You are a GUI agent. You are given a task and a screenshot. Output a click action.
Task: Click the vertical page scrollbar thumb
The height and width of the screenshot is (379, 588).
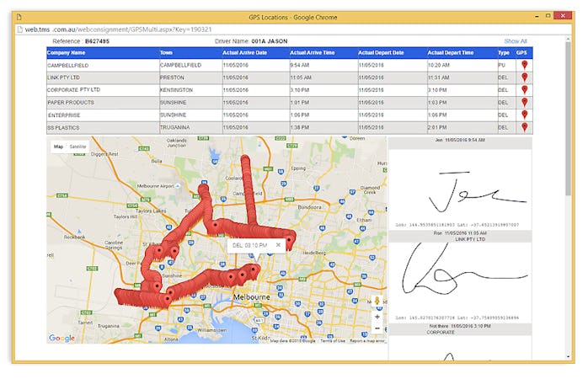(568, 118)
